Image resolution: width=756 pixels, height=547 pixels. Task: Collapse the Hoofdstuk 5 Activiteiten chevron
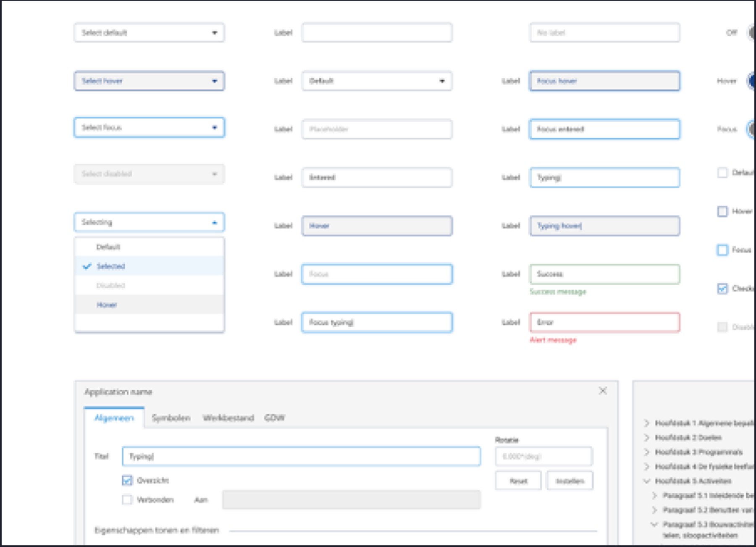coord(647,481)
